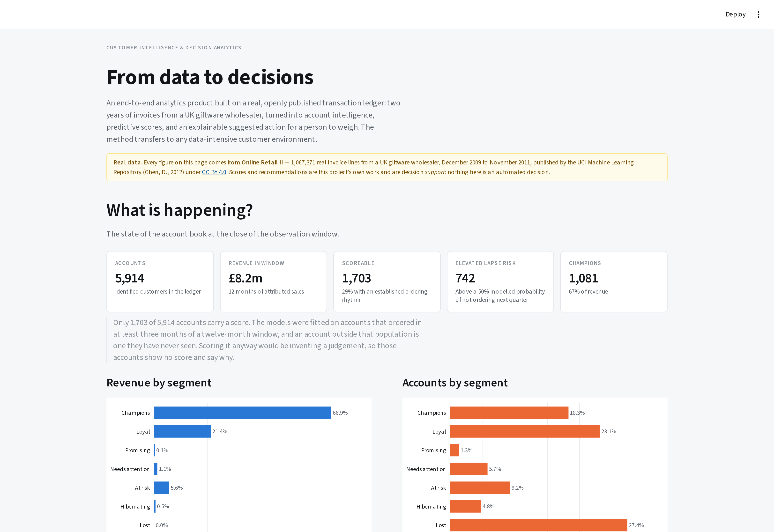Click the Champions bar in Accounts by segment
Screen dimensions: 774x532
coord(509,413)
